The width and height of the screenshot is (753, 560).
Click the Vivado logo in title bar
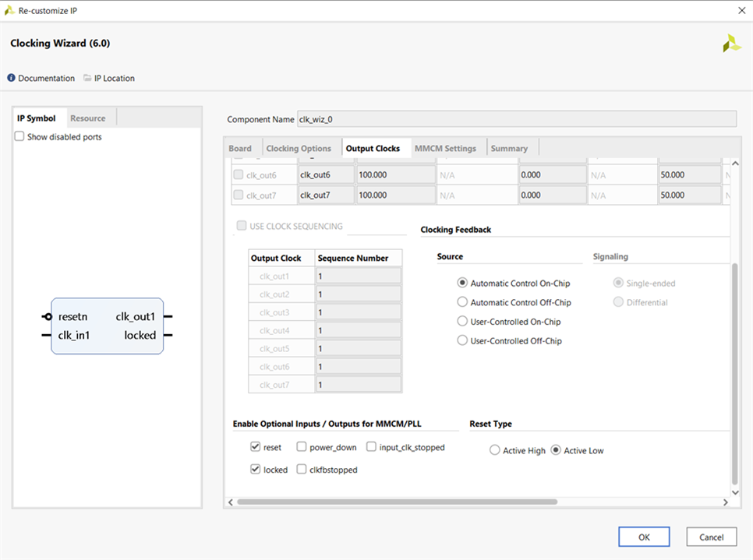click(x=9, y=10)
